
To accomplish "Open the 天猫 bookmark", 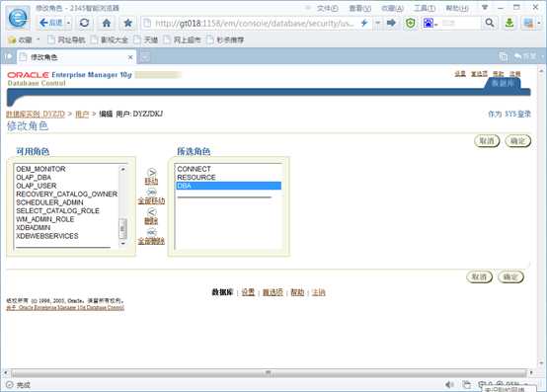I will [146, 40].
